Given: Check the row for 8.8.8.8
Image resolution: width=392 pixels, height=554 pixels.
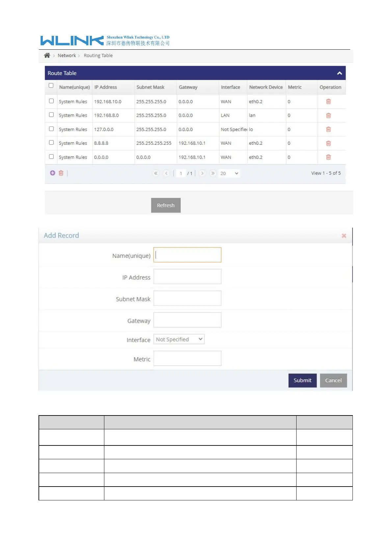Looking at the screenshot, I should pos(51,143).
